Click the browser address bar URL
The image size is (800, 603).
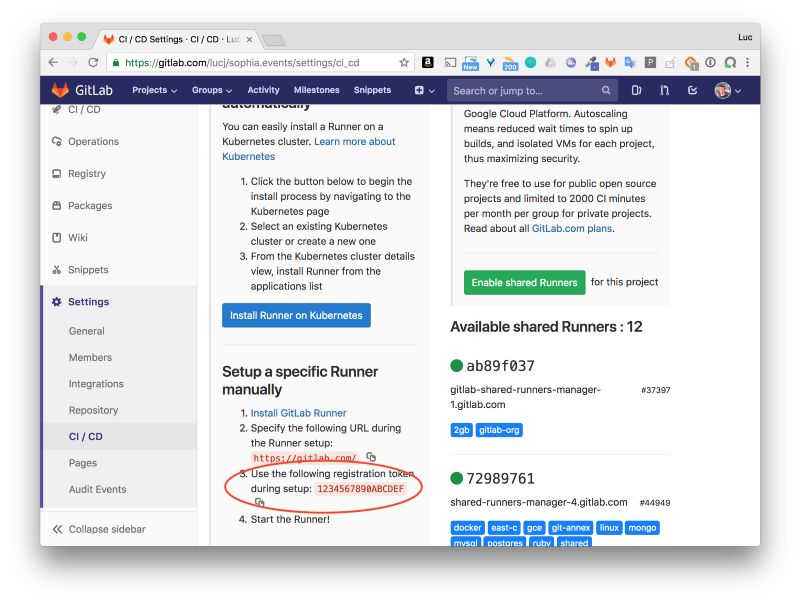click(242, 62)
